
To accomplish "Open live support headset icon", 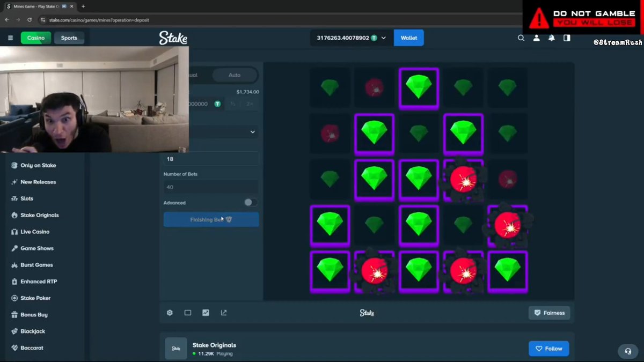I will 628,351.
